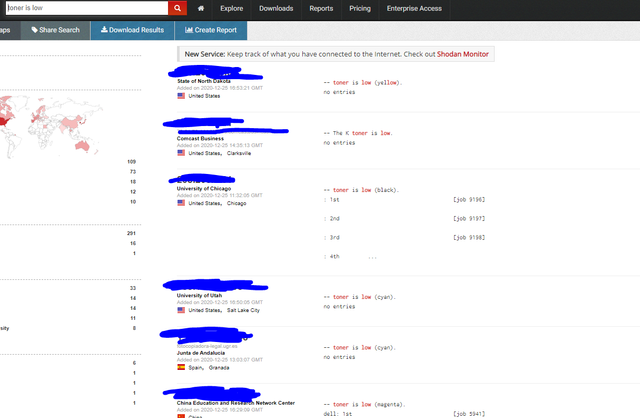Click United States flag in Comcast Business result
Image resolution: width=640 pixels, height=418 pixels.
click(x=181, y=153)
